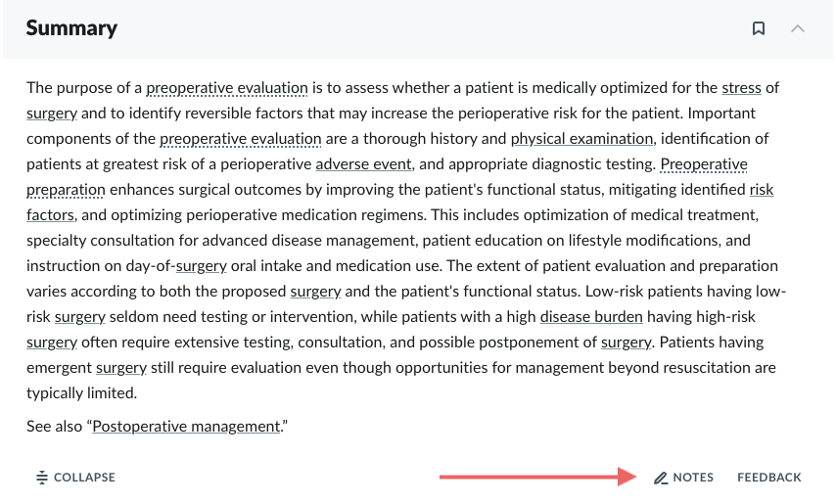The width and height of the screenshot is (836, 504).
Task: Click 'surgery' link after 'postponement of'
Action: tap(626, 343)
